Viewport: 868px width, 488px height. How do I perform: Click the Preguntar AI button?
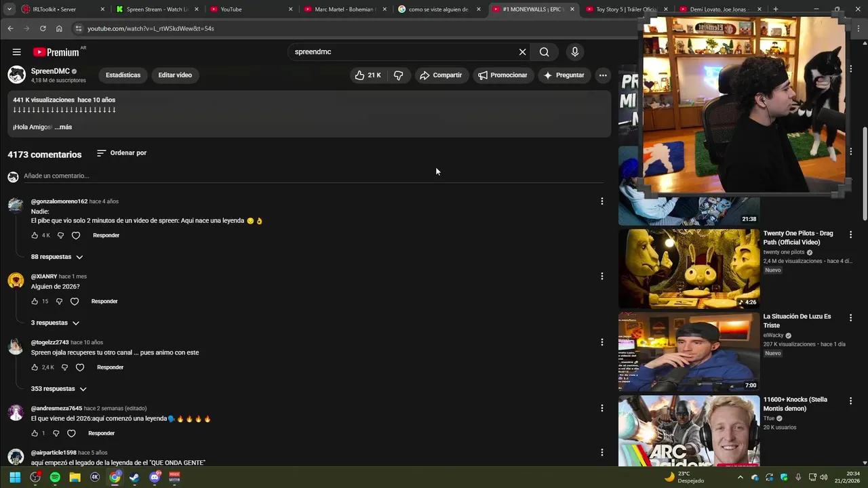click(x=564, y=75)
